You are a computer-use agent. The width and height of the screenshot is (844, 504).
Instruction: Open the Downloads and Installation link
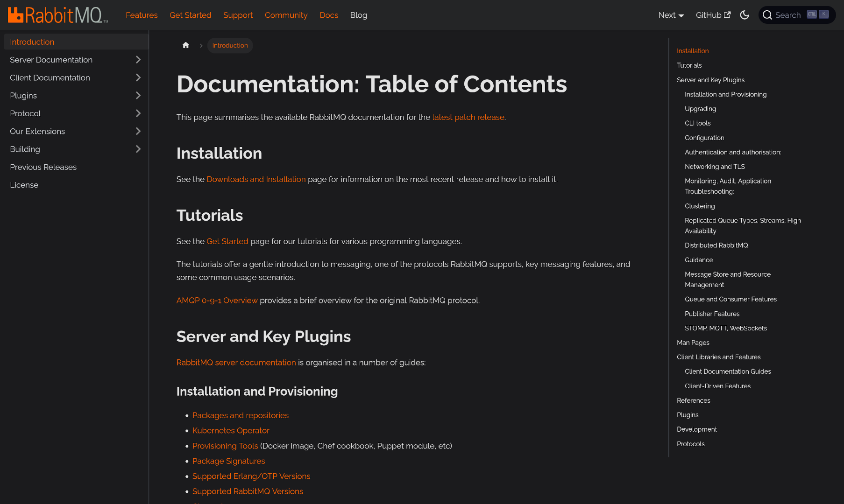coord(256,179)
